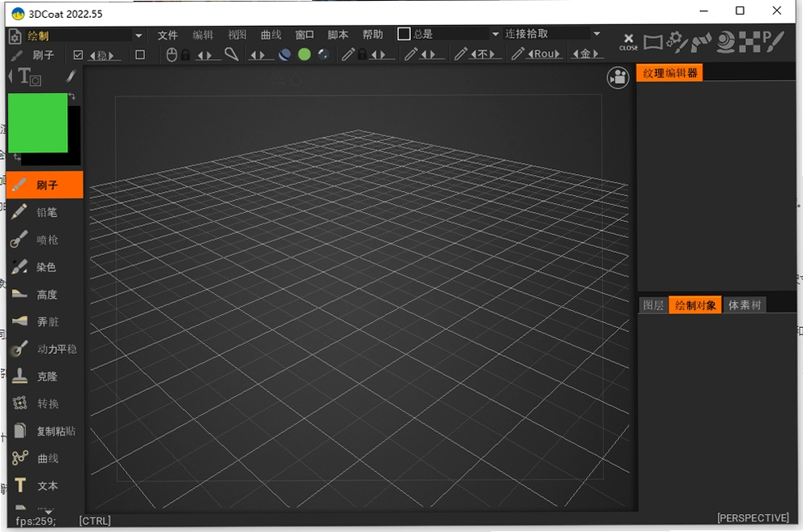Toggle the dark glossy sphere channel
Image resolution: width=803 pixels, height=532 pixels.
[323, 54]
